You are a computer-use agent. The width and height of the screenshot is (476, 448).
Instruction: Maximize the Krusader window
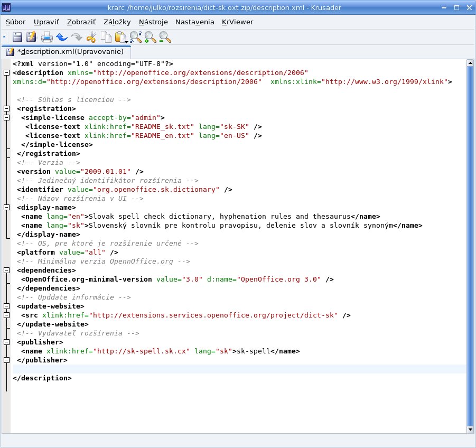[456, 7]
